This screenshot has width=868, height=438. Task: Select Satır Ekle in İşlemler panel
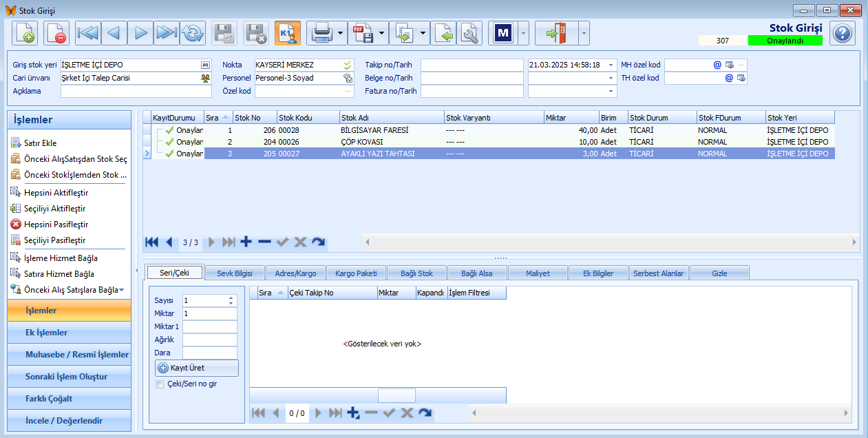[x=39, y=143]
